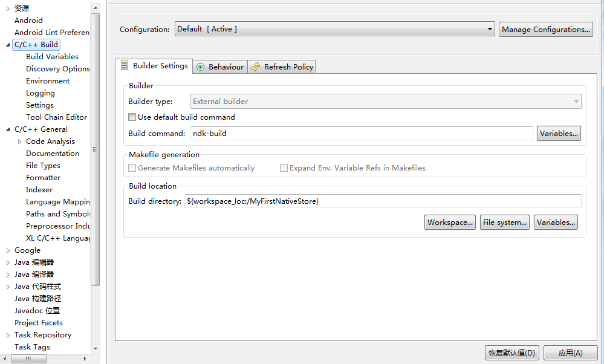Select XL C/C++ Language item

58,238
